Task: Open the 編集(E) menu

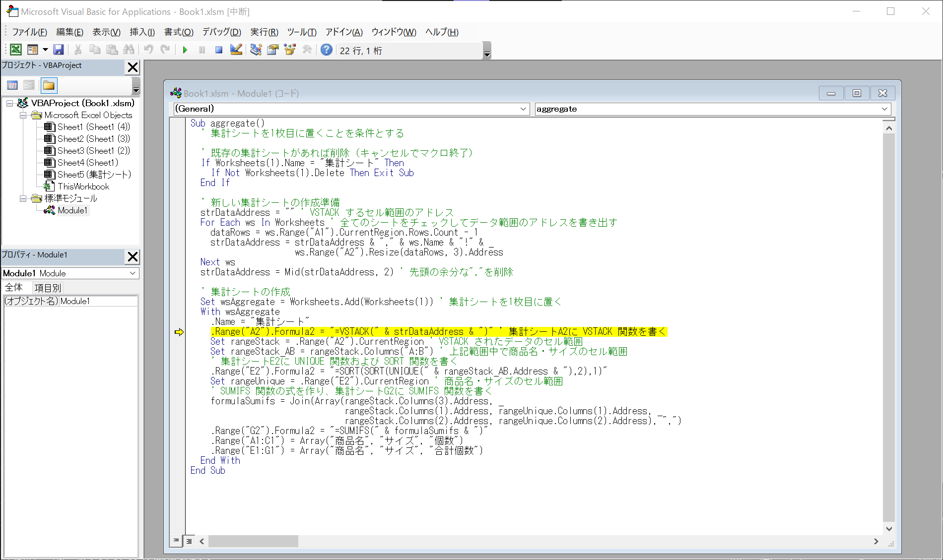Action: point(69,32)
